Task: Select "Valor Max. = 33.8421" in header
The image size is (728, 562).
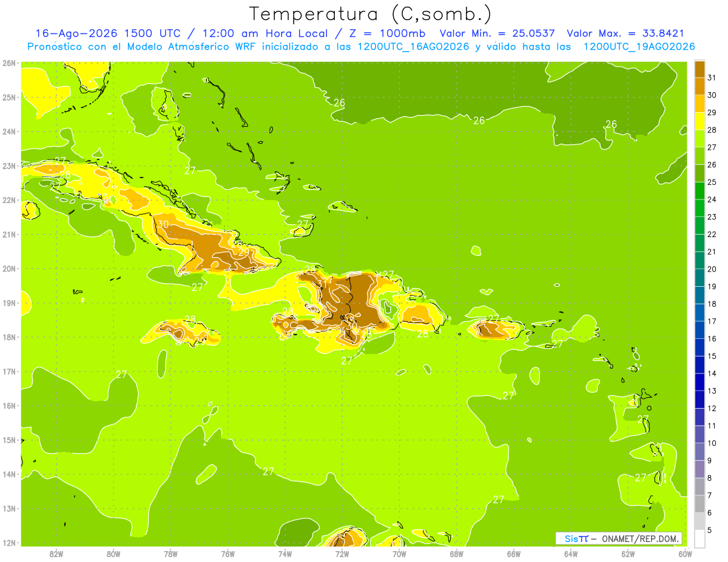Action: (x=625, y=33)
